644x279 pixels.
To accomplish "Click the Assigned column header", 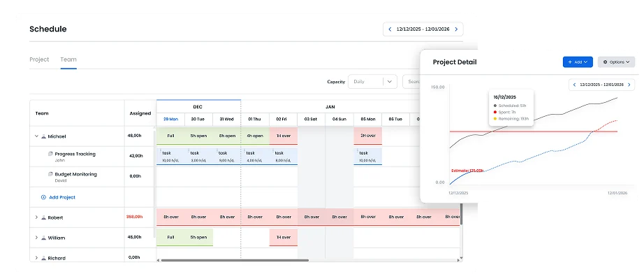I will pos(140,113).
